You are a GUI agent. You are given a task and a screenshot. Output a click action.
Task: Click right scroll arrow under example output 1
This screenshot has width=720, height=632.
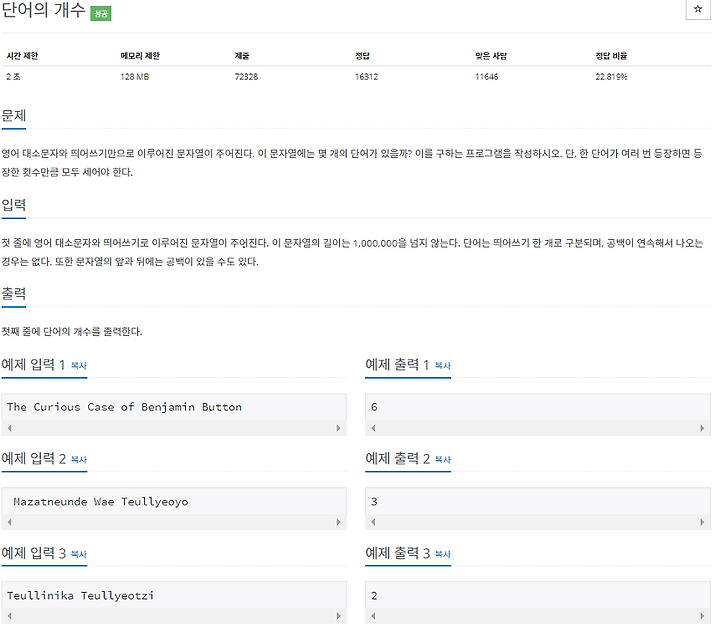[702, 428]
